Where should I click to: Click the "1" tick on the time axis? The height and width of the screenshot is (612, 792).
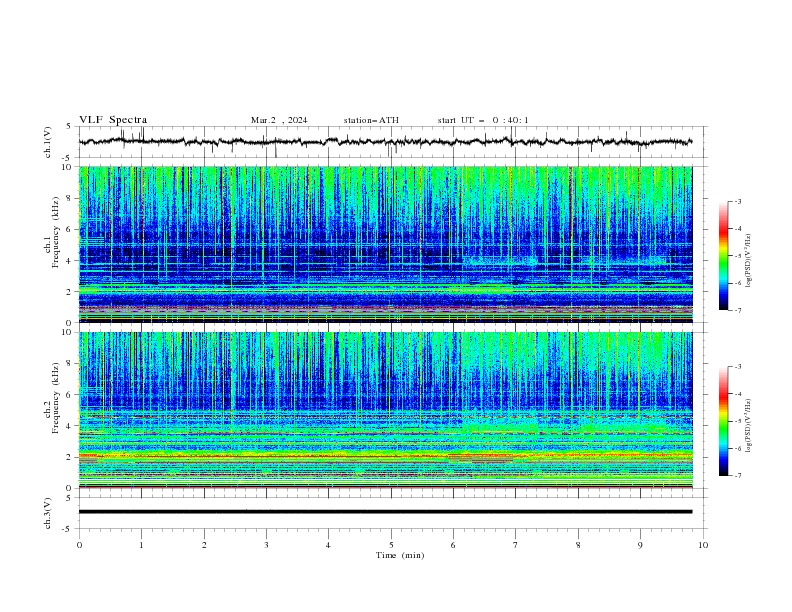pyautogui.click(x=141, y=545)
